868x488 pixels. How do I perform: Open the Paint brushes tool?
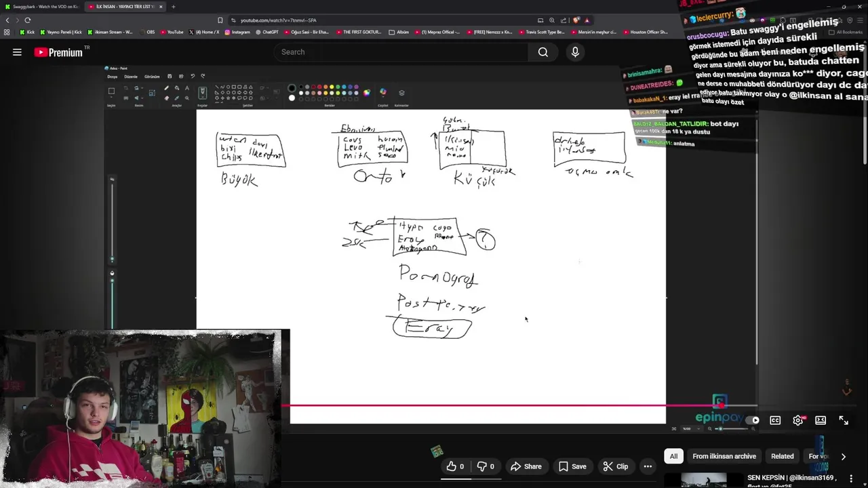tap(202, 93)
